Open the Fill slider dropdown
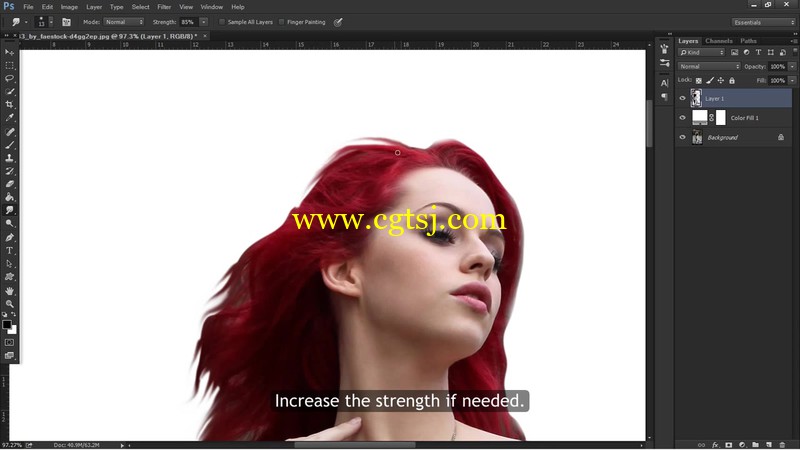 792,81
